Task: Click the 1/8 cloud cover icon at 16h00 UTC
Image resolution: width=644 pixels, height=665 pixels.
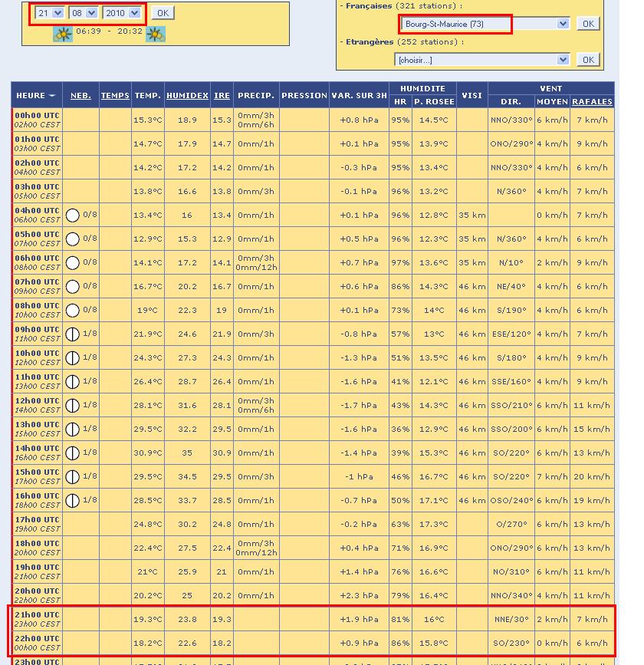Action: pyautogui.click(x=73, y=501)
